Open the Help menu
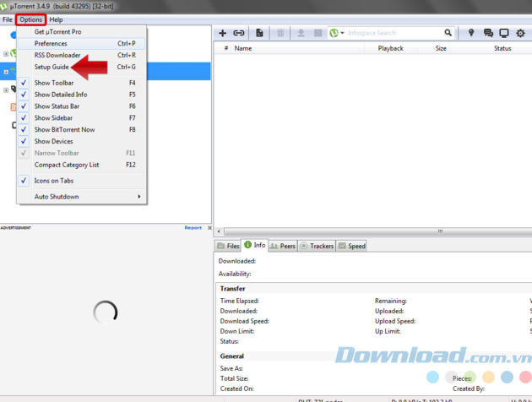 56,19
